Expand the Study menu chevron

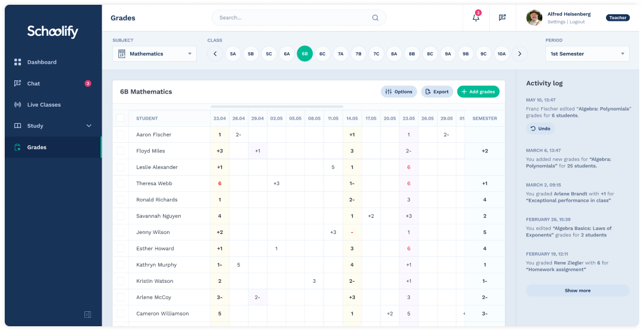pyautogui.click(x=89, y=126)
